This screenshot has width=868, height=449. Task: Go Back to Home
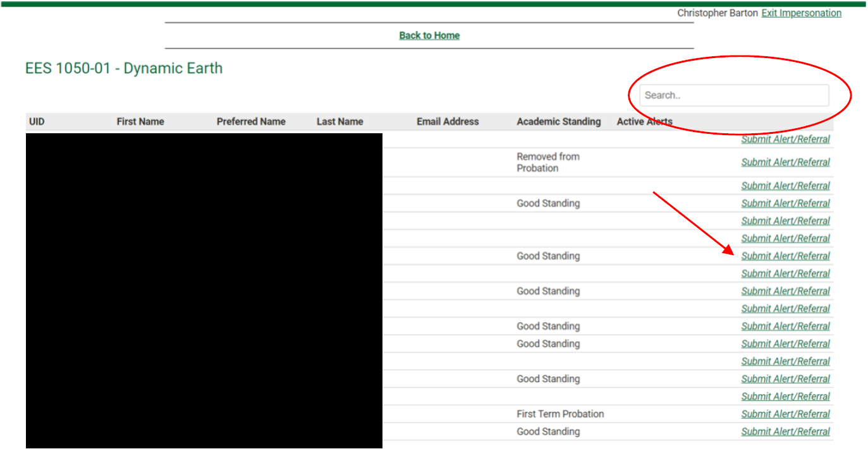(x=429, y=35)
